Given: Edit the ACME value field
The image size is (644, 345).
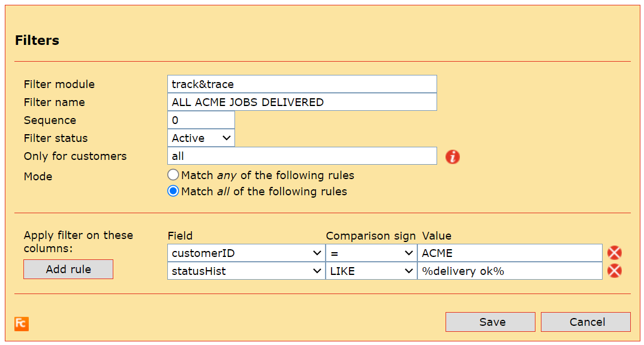Looking at the screenshot, I should tap(510, 253).
